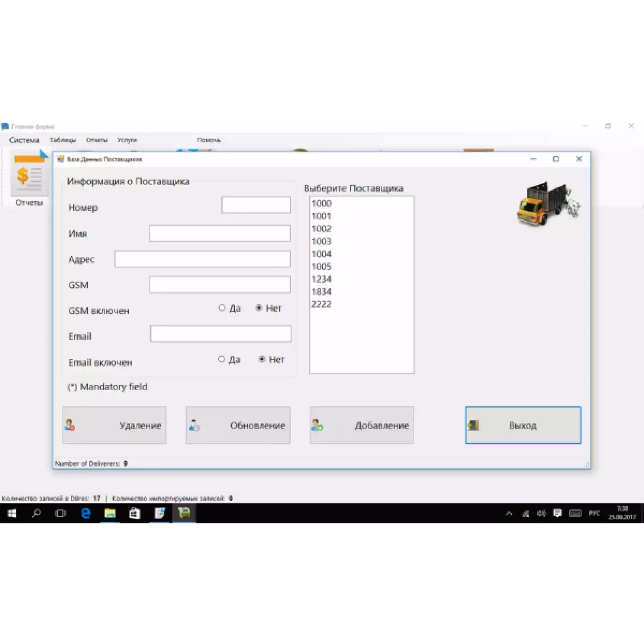Click the delivery truck image
The width and height of the screenshot is (644, 644).
(548, 204)
